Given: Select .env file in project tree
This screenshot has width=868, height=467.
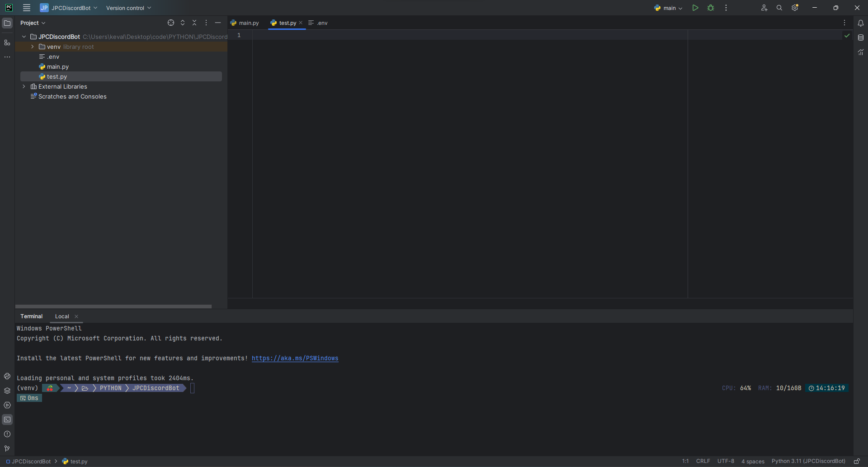Looking at the screenshot, I should [x=121, y=57].
